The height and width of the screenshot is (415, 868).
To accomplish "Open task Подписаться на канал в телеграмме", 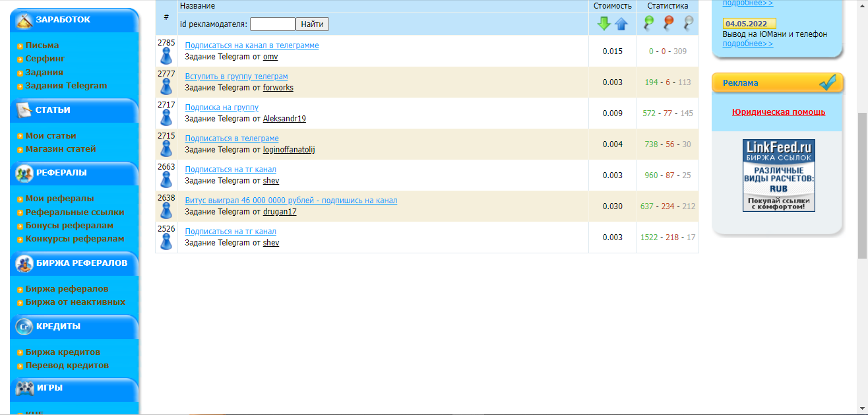I will [x=252, y=46].
